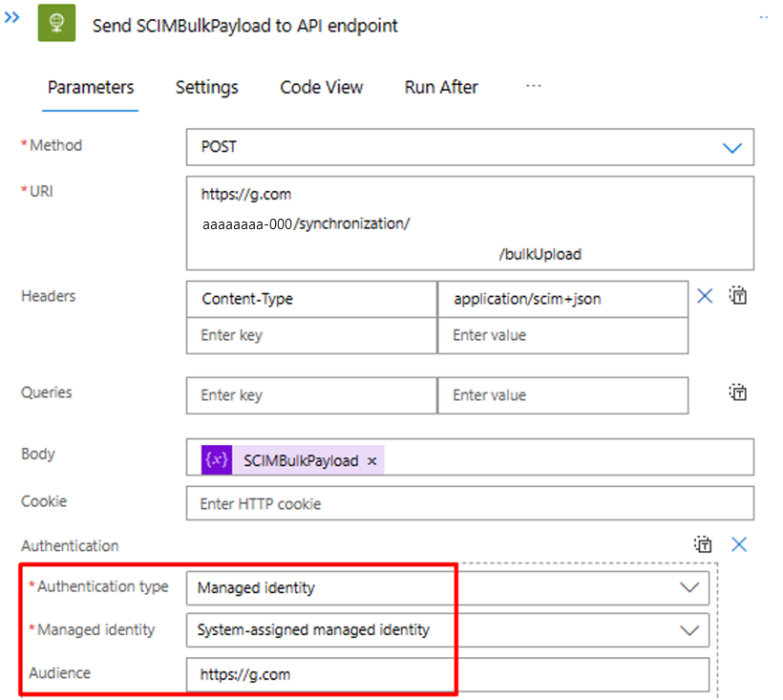Open the Settings tab
Viewport: 783px width, 700px height.
pyautogui.click(x=206, y=87)
